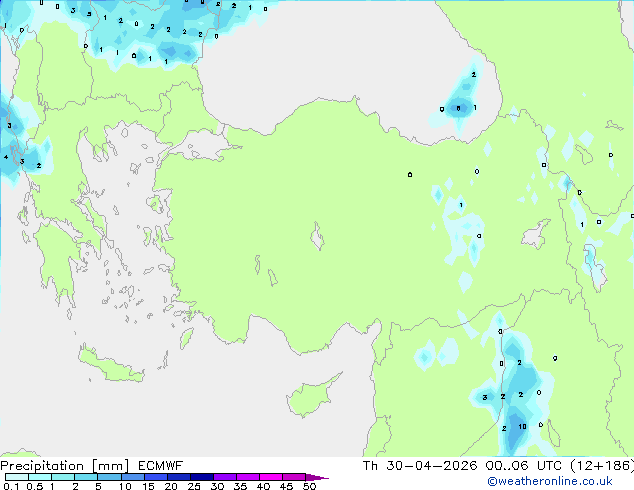This screenshot has width=634, height=490.
Task: Click the '(12+186)' forecast step text
Action: click(602, 466)
